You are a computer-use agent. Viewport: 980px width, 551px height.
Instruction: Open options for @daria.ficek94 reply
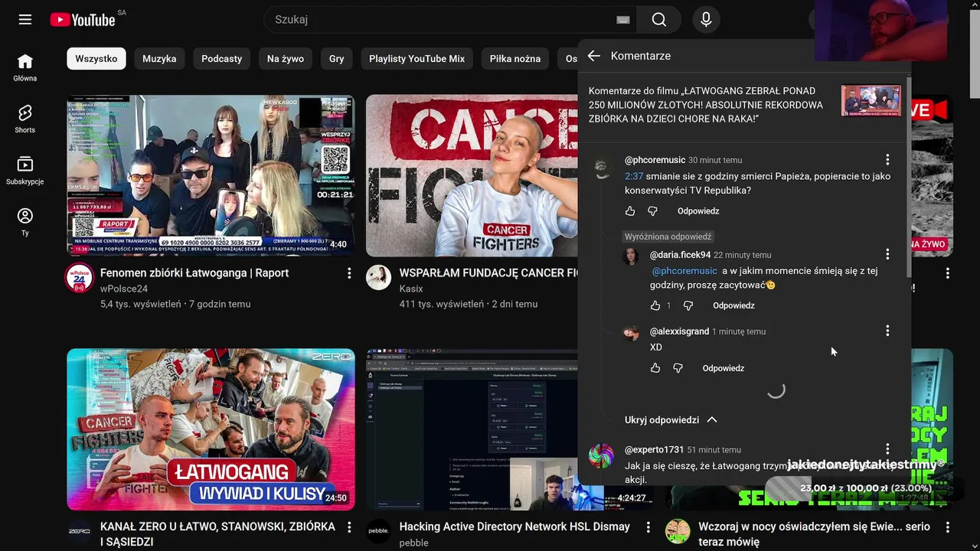coord(887,254)
